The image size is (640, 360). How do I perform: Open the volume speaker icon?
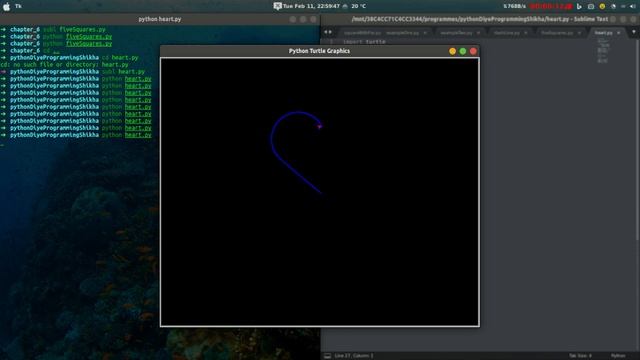tap(633, 6)
